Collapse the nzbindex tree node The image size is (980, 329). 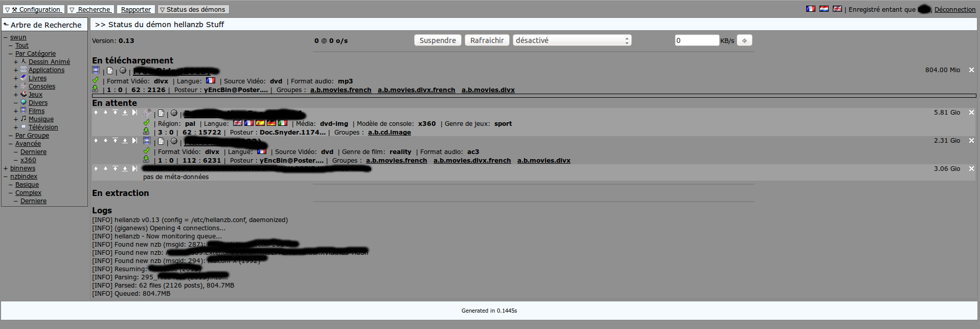pos(6,177)
